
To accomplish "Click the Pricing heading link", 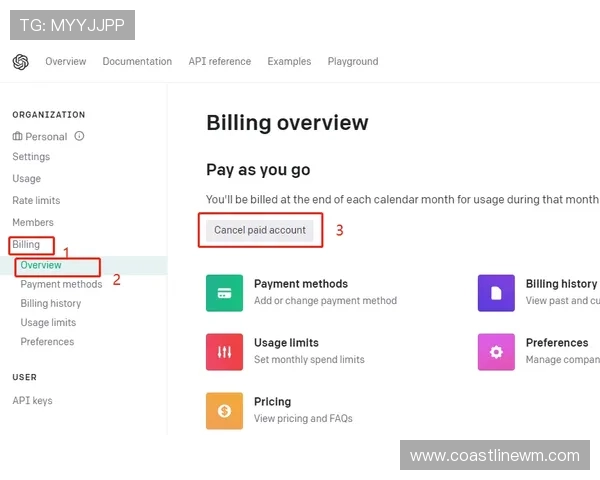I will [x=273, y=402].
